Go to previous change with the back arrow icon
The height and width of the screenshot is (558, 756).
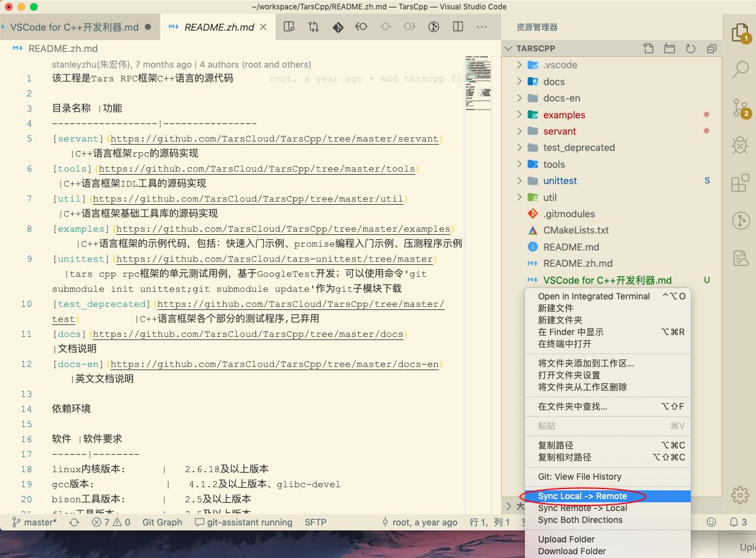[363, 27]
